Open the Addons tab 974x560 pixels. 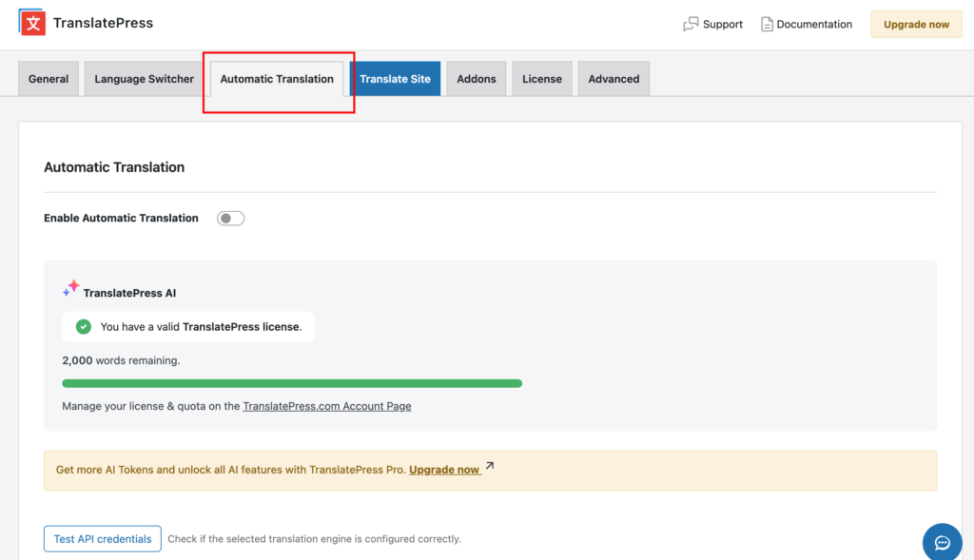[x=476, y=79]
